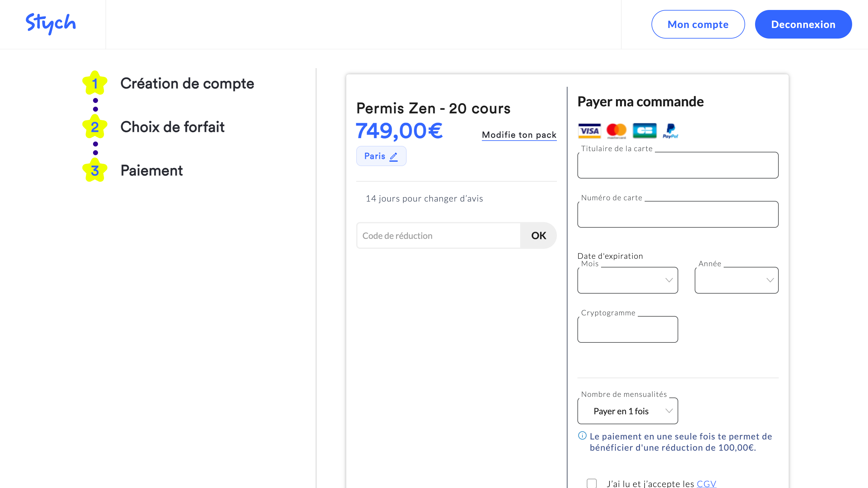The width and height of the screenshot is (868, 488).
Task: Open the Mois expiration dropdown
Action: pos(627,280)
